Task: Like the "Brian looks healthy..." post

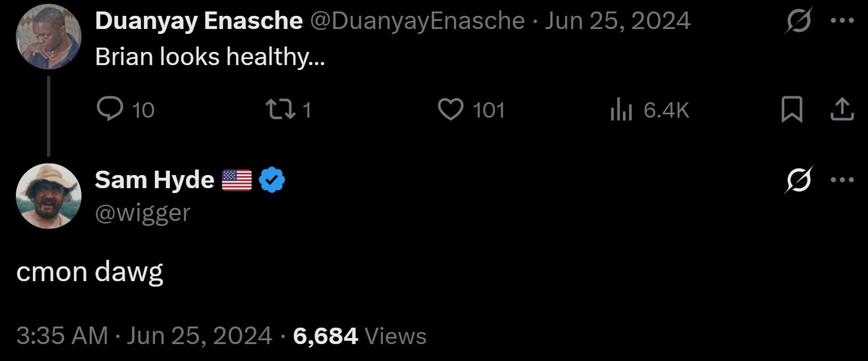Action: click(451, 109)
